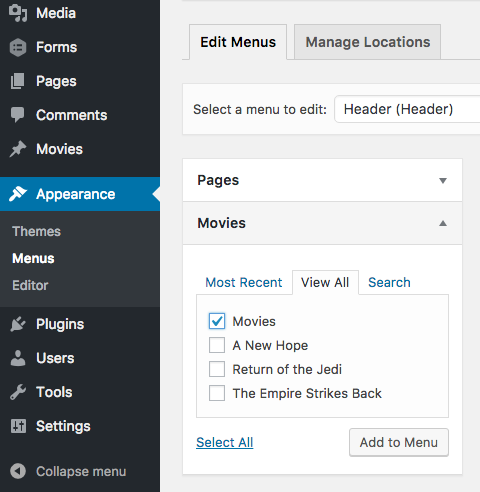Click the Media camera icon in sidebar
This screenshot has height=492, width=480.
click(x=18, y=13)
